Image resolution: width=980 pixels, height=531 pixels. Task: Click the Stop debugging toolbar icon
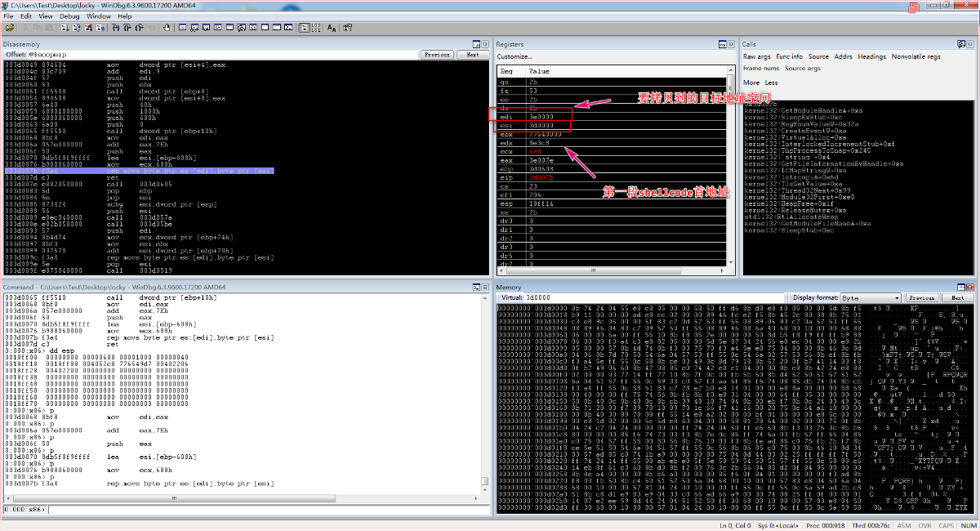pyautogui.click(x=88, y=28)
